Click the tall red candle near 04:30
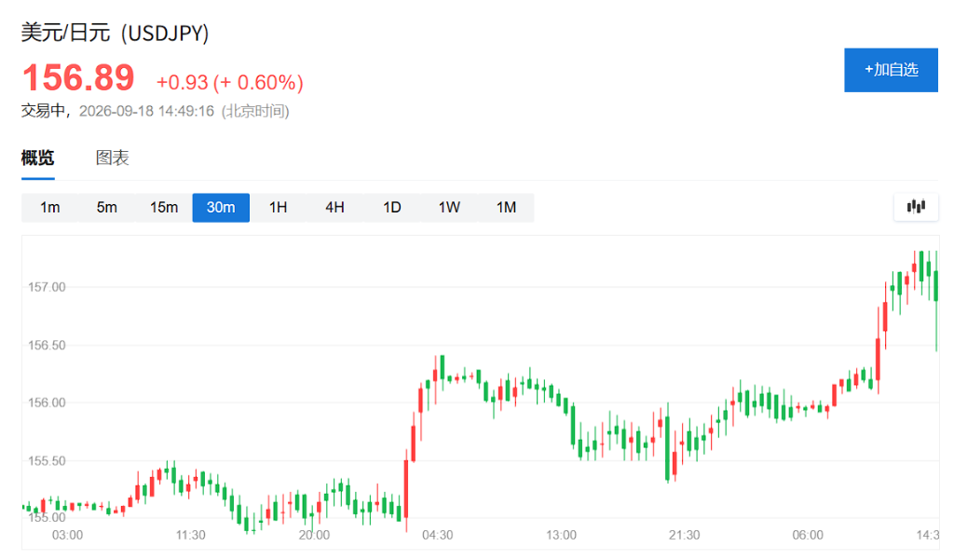 (x=406, y=488)
